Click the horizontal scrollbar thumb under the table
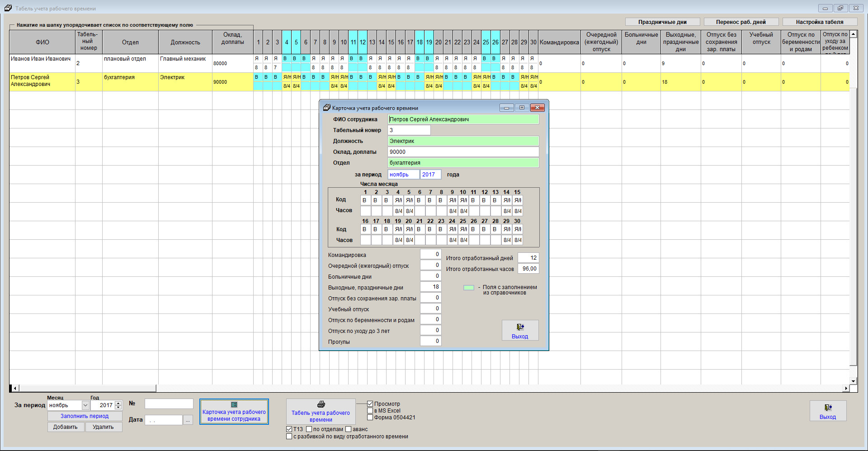 pos(87,388)
